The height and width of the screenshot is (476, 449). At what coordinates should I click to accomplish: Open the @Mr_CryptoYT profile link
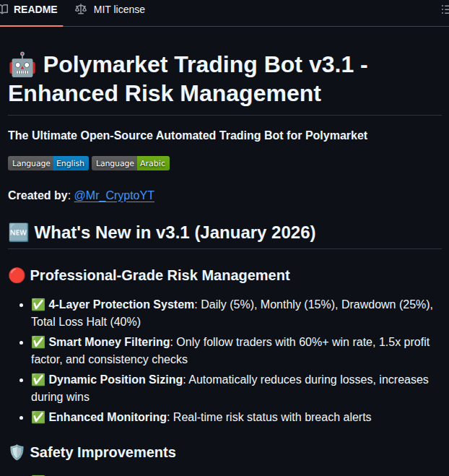click(x=114, y=196)
